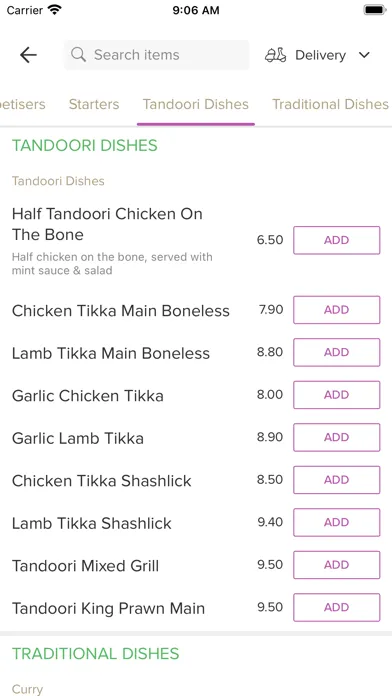Switch to the Starters tab

coord(94,104)
